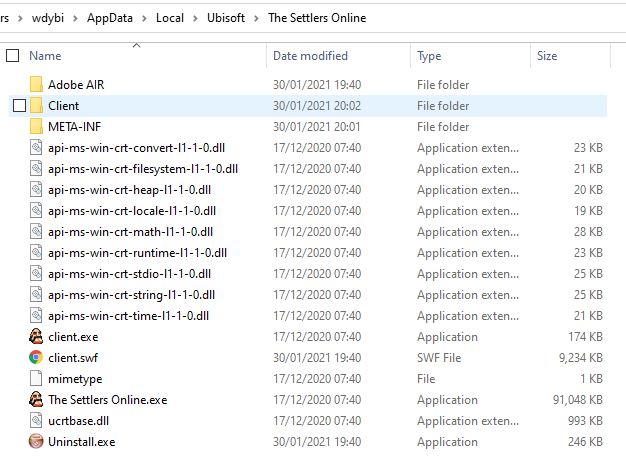Image resolution: width=626 pixels, height=473 pixels.
Task: Click the Uninstall.exe icon
Action: (x=36, y=442)
